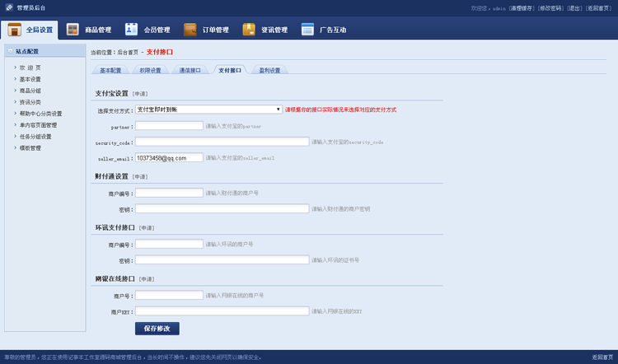Open 资讯分类 in the sidebar

click(x=30, y=102)
